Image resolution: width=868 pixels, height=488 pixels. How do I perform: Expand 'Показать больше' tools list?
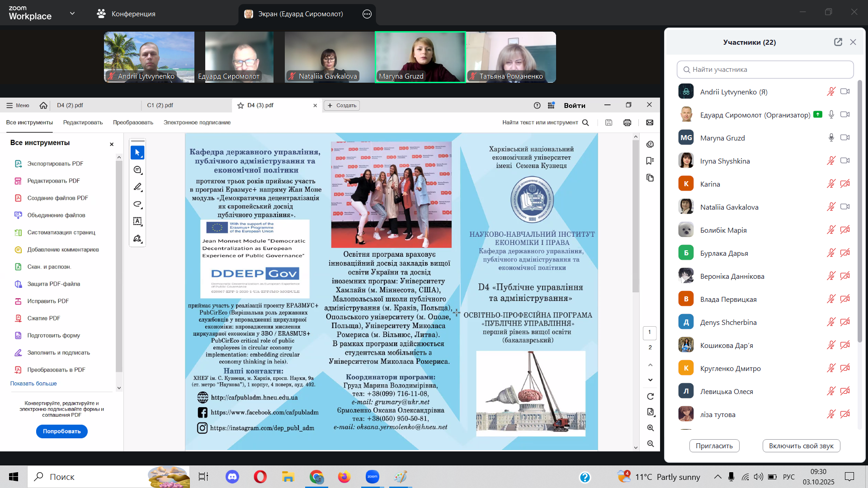[x=33, y=384]
